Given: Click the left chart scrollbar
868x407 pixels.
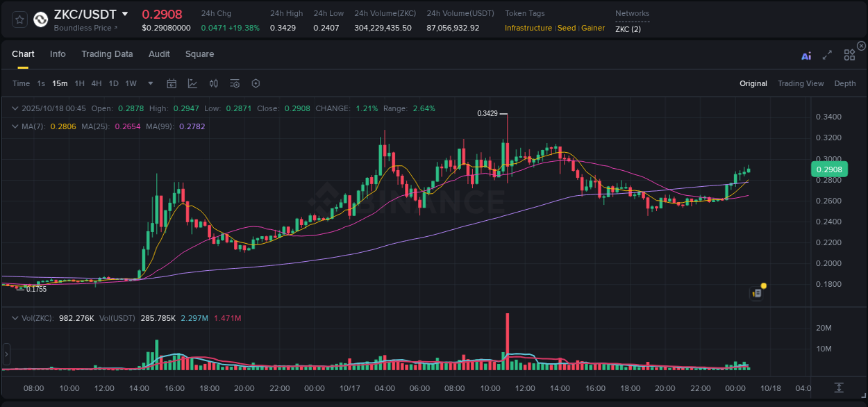Looking at the screenshot, I should [6, 354].
